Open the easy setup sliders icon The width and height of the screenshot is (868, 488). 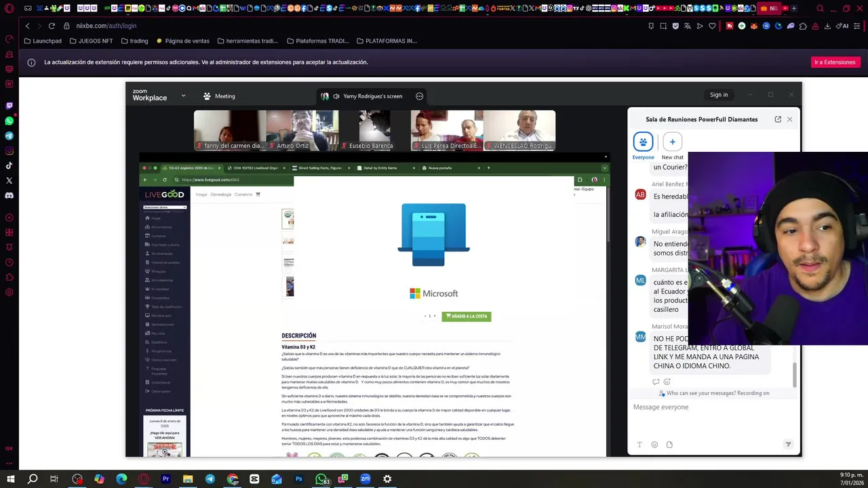point(857,26)
